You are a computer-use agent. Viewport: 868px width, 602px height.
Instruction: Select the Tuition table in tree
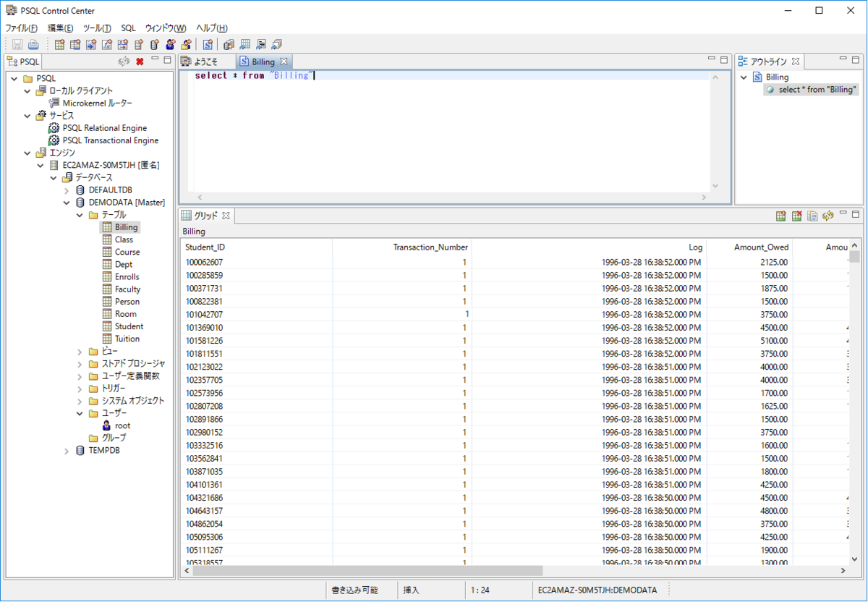coord(127,339)
